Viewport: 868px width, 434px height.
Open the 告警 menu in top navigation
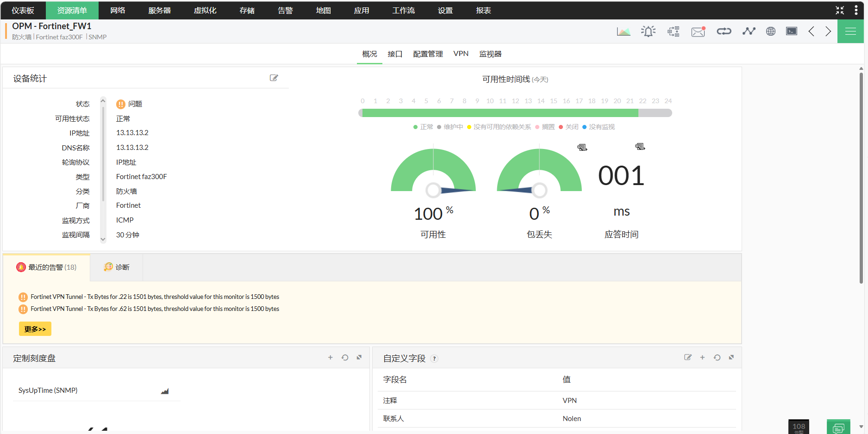(285, 10)
